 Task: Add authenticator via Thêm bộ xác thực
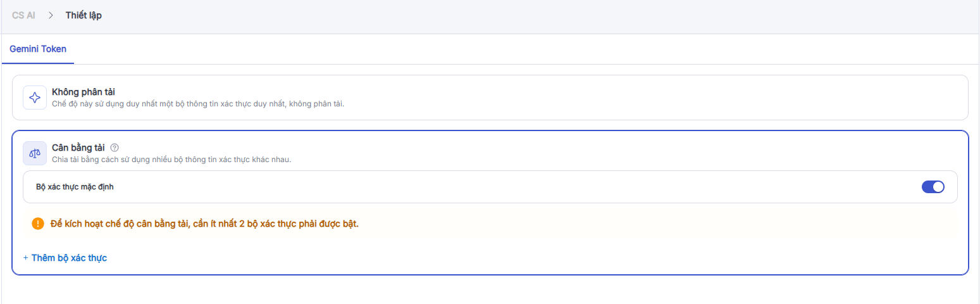(x=69, y=258)
